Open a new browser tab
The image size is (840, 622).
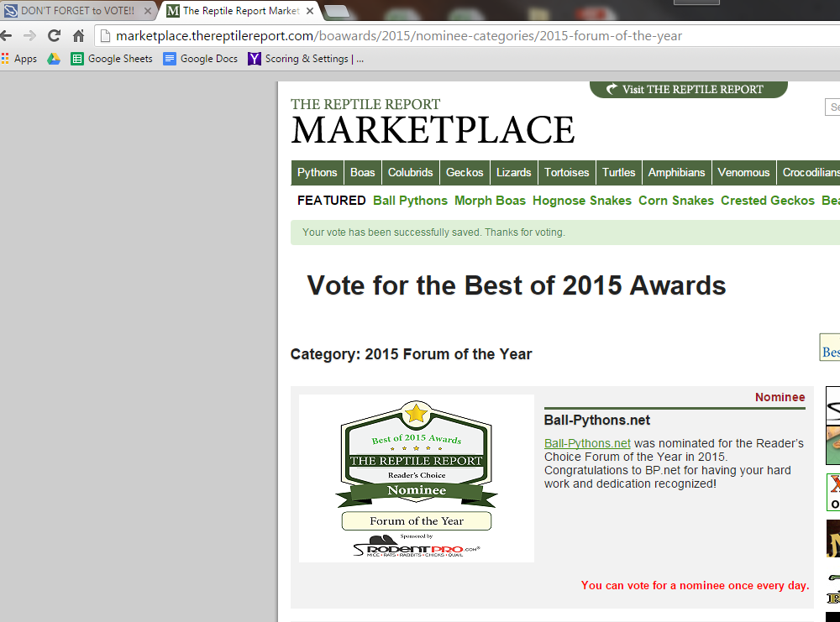tap(337, 11)
